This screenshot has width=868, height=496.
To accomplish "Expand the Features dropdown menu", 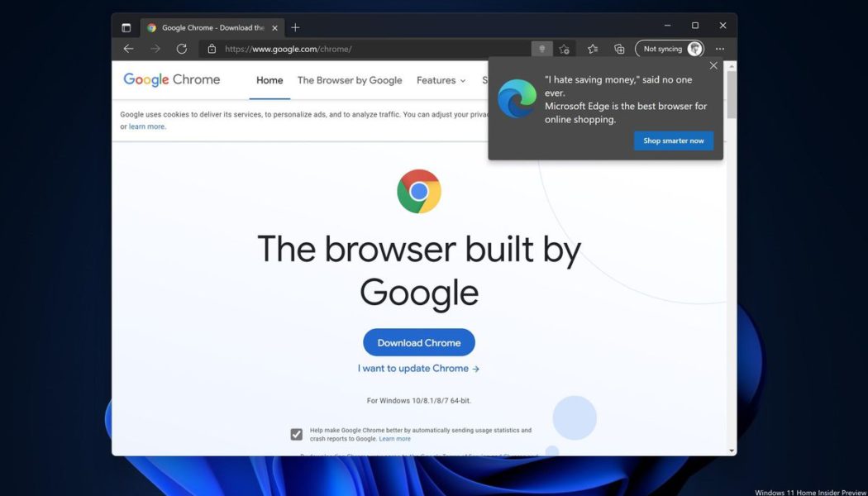I will [x=441, y=80].
